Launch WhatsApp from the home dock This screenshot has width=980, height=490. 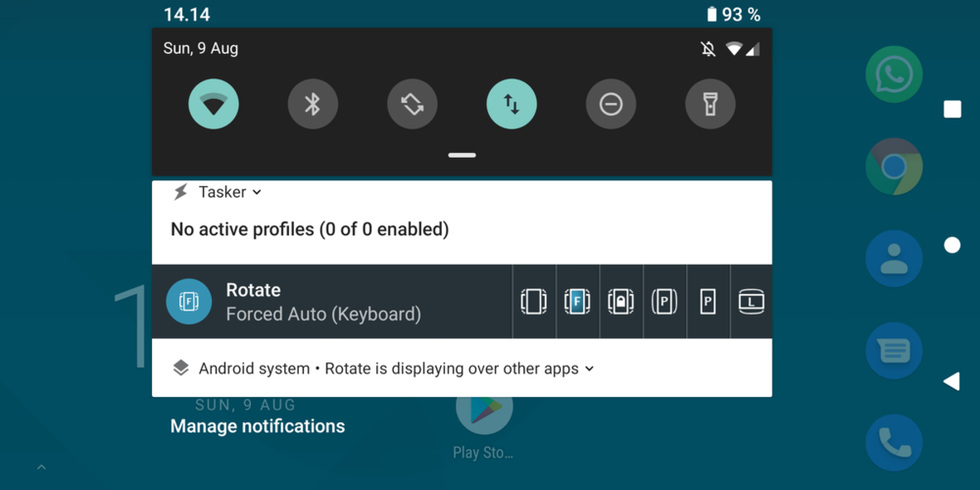[x=894, y=74]
